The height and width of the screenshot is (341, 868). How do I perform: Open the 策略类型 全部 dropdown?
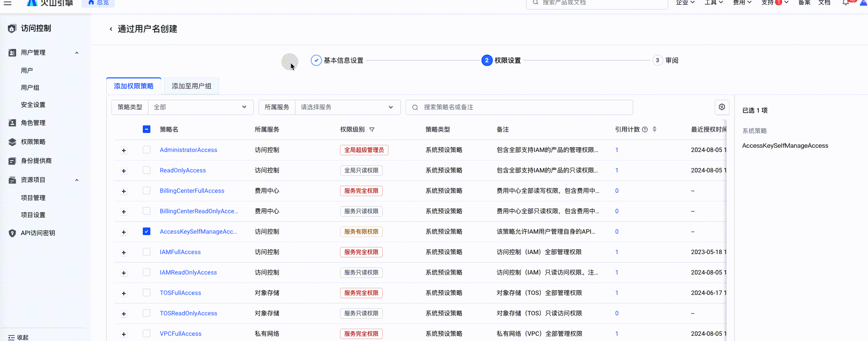pos(201,107)
